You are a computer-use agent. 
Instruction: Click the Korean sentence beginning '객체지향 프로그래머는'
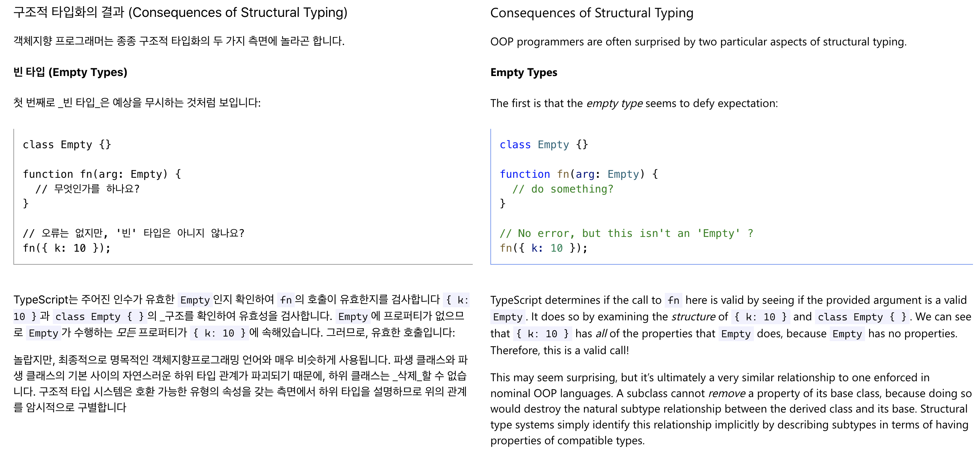click(179, 41)
